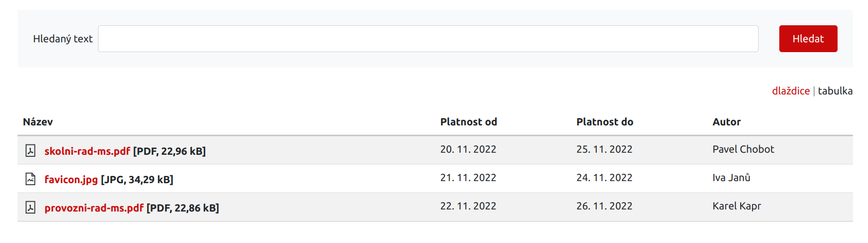Switch to dlaždice tile view
Viewport: 868px width, 243px height.
tap(791, 91)
